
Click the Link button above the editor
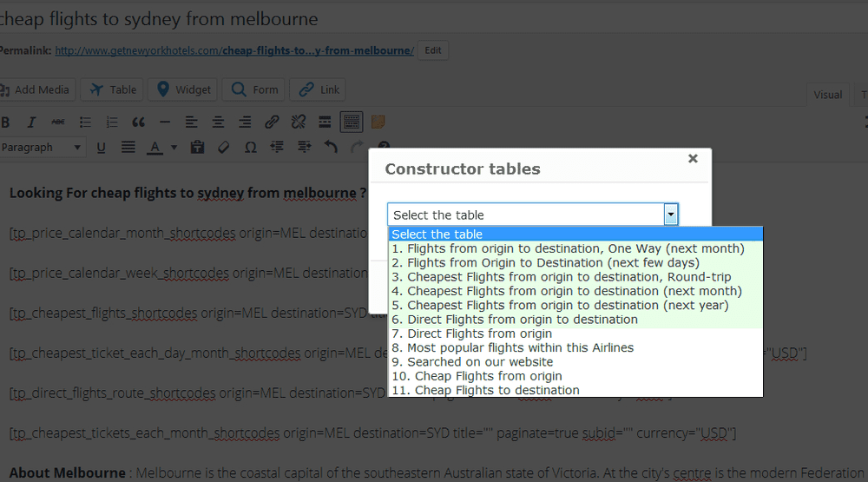318,89
